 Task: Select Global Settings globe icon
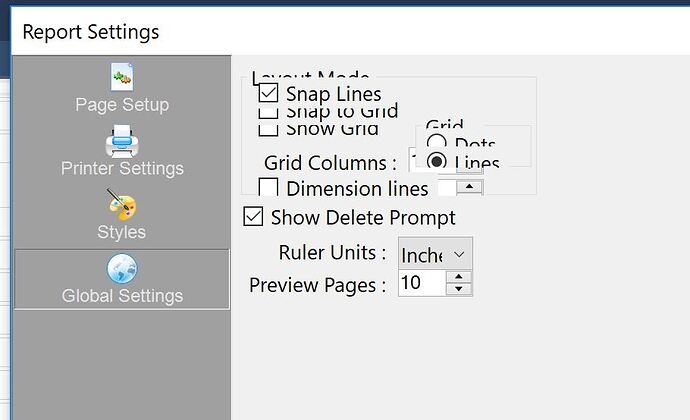pos(122,269)
